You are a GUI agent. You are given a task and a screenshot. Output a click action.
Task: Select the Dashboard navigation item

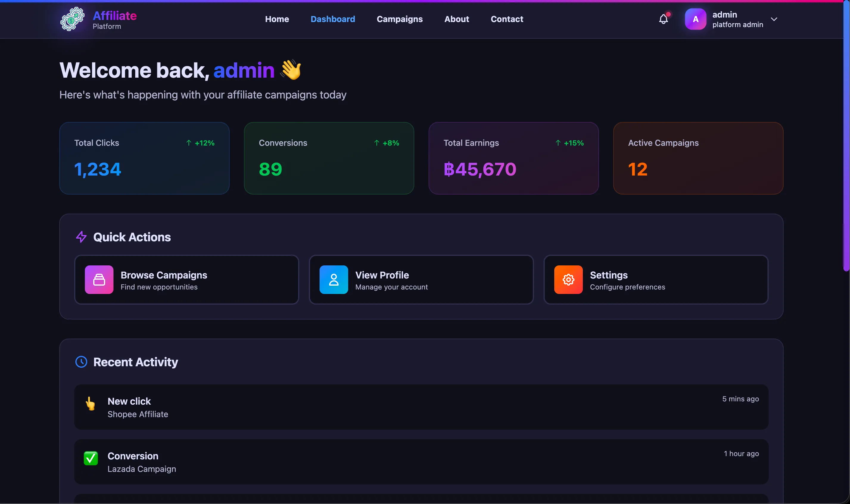coord(333,19)
